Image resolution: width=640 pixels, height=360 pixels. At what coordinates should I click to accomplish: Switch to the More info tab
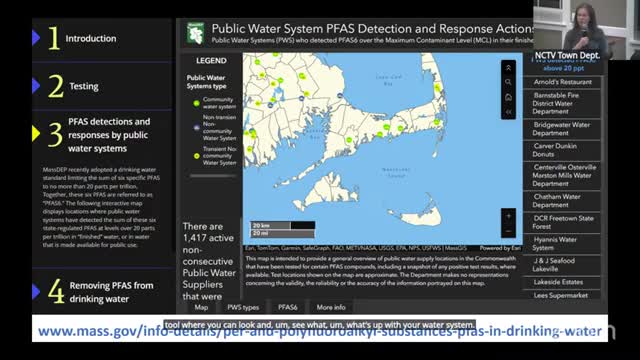pos(331,307)
